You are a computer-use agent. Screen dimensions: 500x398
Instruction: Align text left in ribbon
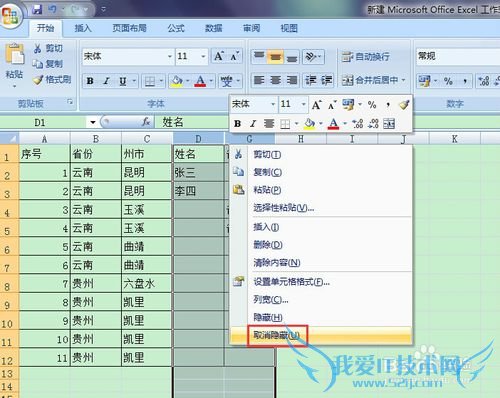(259, 80)
